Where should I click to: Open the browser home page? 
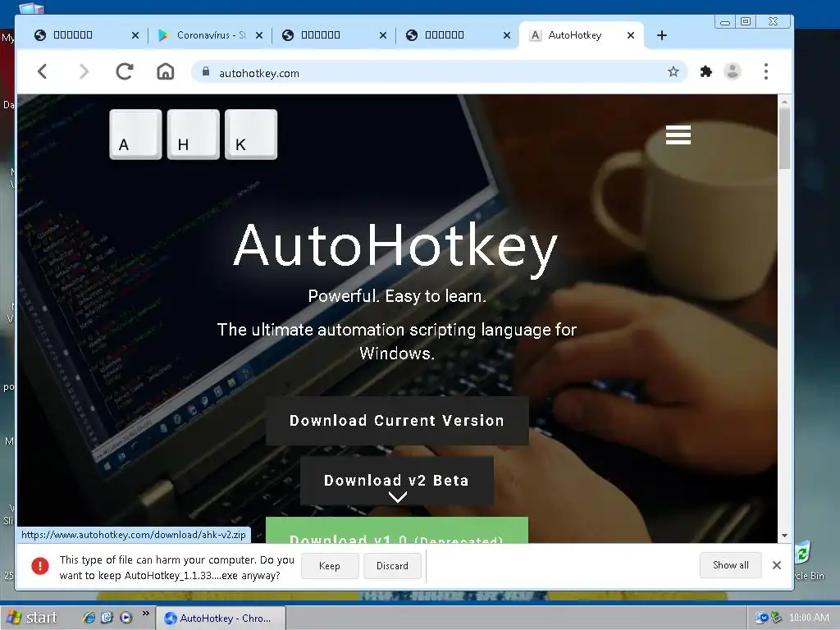click(x=165, y=72)
